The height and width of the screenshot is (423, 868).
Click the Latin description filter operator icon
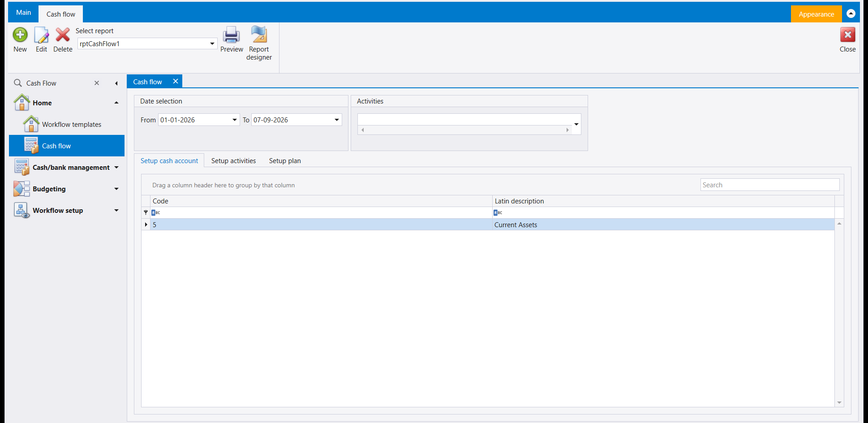[x=498, y=212]
